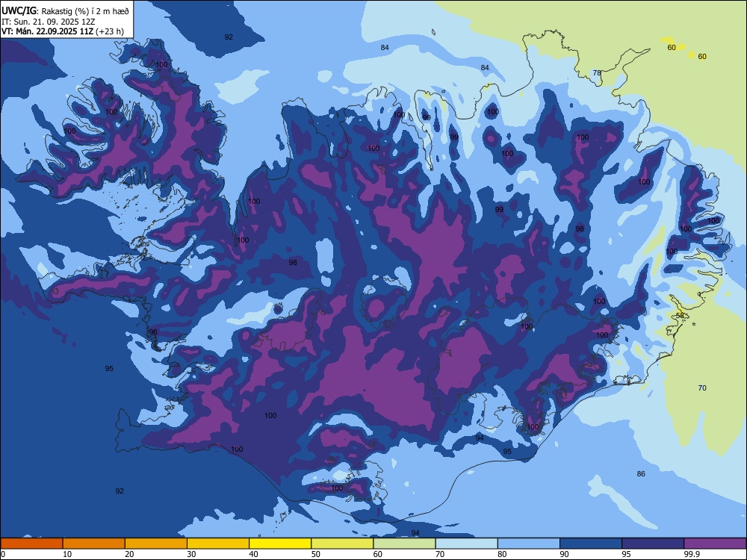Click the legend scale label '40'
The width and height of the screenshot is (747, 560).
click(x=254, y=554)
